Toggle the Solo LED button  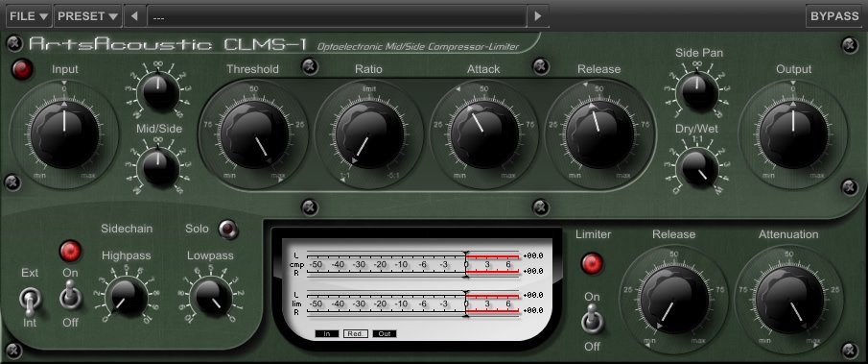tap(228, 229)
